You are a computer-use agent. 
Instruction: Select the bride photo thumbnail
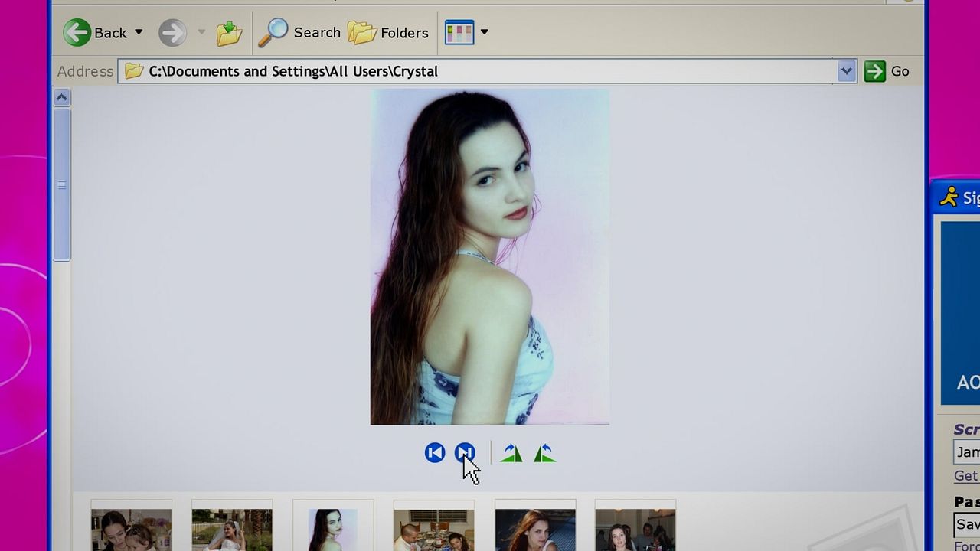tap(231, 528)
